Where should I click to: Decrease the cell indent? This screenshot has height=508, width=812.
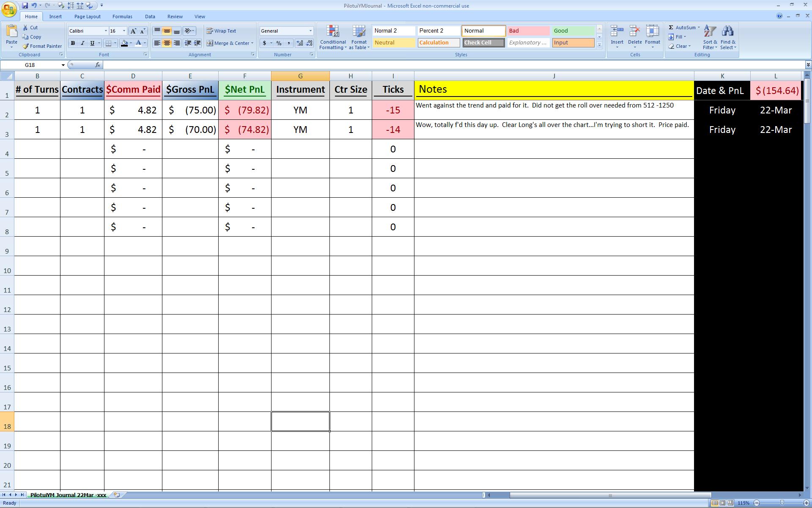click(188, 43)
